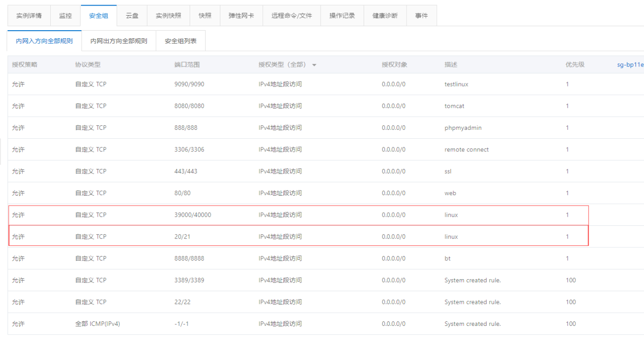Click System created rule. in 22/22 row
The height and width of the screenshot is (341, 644).
[x=472, y=302]
